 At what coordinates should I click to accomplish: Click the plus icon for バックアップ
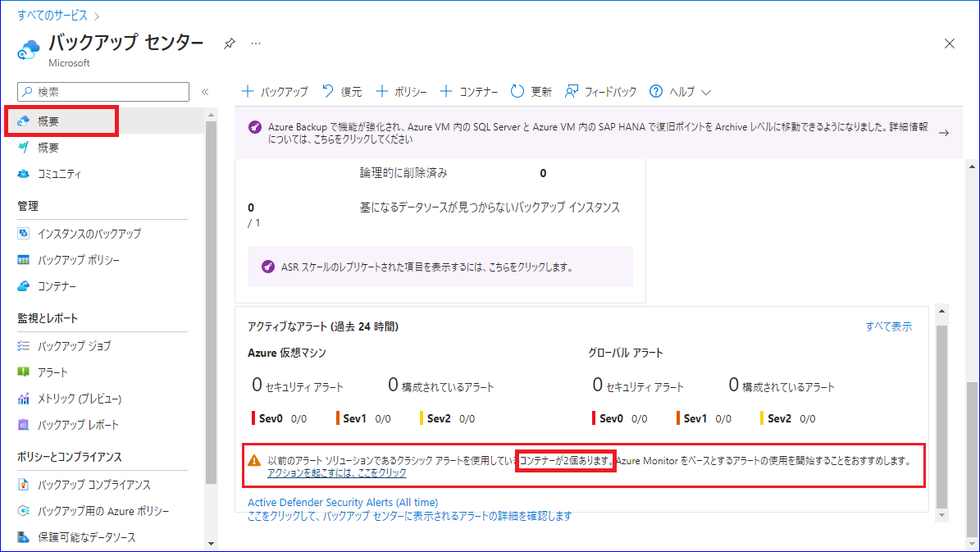click(x=248, y=91)
